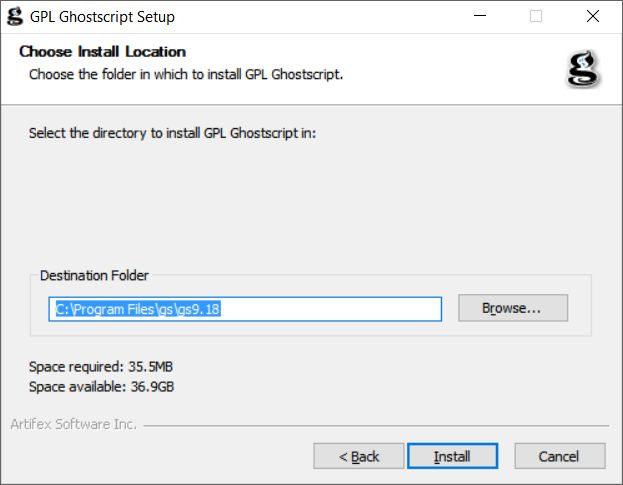Click the "GPL Ghostscript Setup" window title
Viewport: 623px width, 485px height.
pyautogui.click(x=103, y=16)
